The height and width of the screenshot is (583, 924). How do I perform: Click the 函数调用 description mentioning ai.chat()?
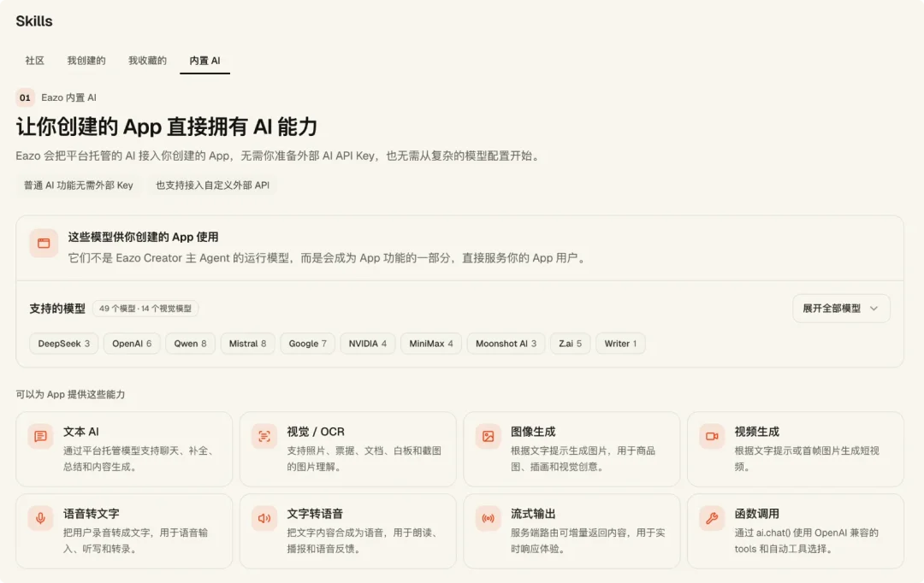pos(807,540)
